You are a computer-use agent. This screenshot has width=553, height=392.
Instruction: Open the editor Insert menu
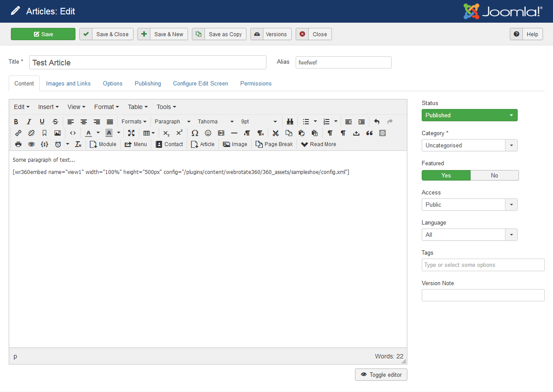[48, 107]
